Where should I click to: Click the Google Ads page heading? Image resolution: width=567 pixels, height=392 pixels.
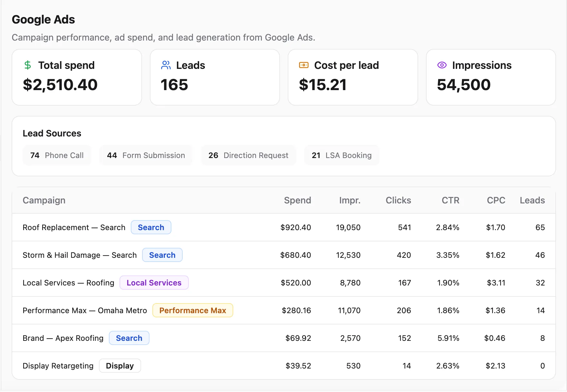(x=43, y=20)
